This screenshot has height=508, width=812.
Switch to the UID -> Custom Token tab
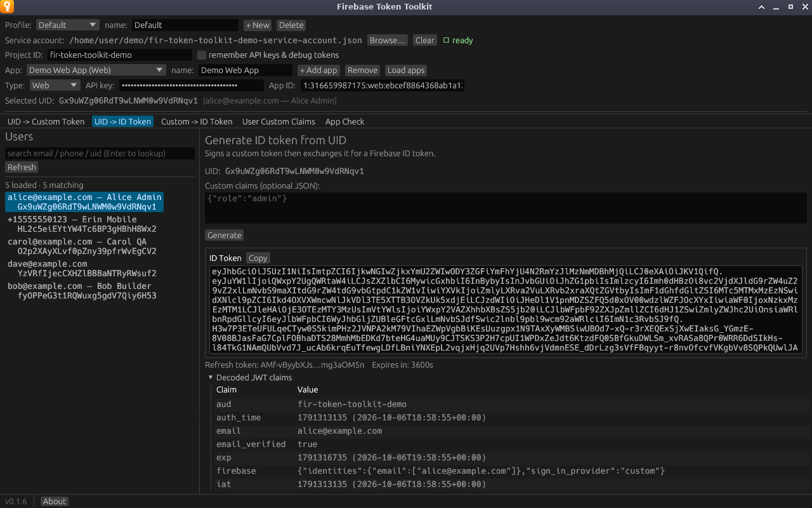46,122
